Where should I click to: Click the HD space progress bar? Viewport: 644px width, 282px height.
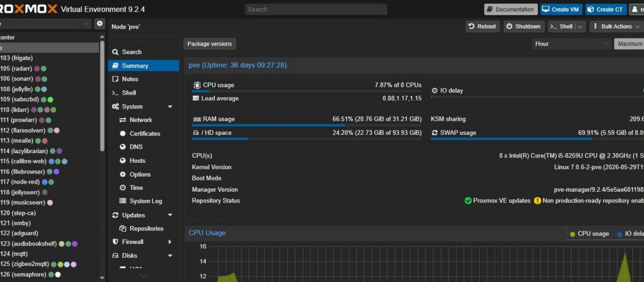tap(307, 139)
